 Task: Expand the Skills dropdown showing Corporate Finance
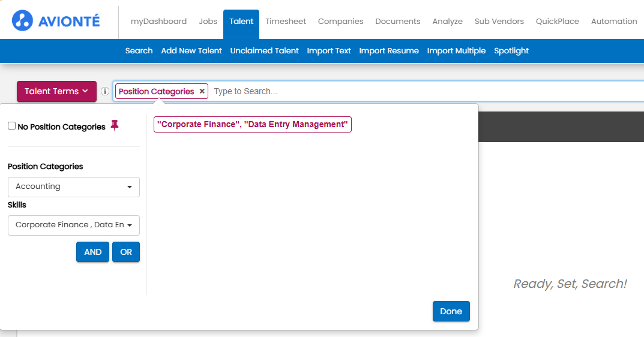tap(74, 225)
